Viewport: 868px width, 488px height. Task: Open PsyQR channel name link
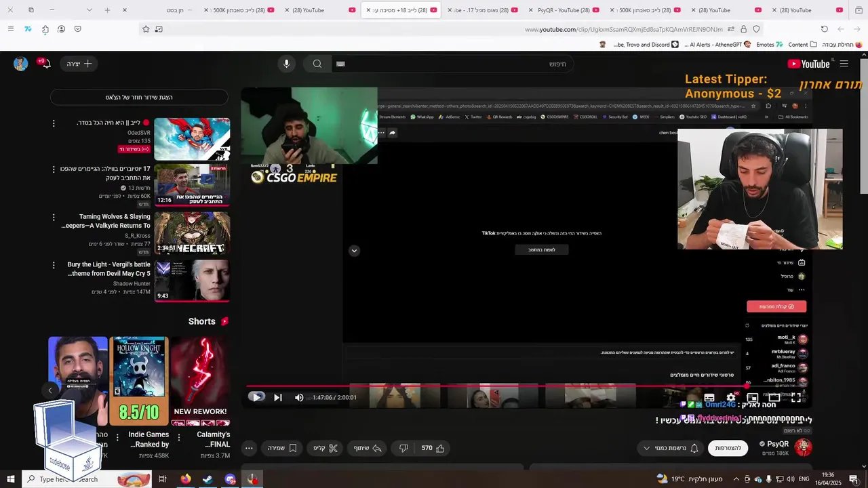(778, 444)
